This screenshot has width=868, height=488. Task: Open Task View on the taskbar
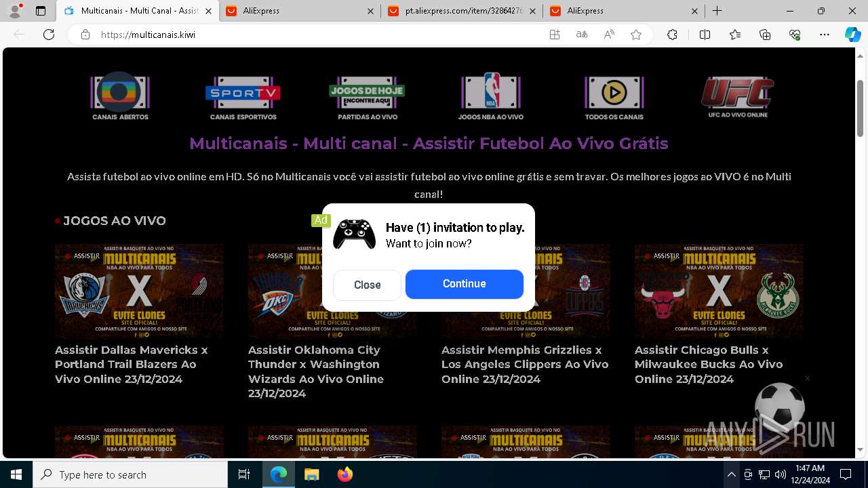(x=244, y=474)
